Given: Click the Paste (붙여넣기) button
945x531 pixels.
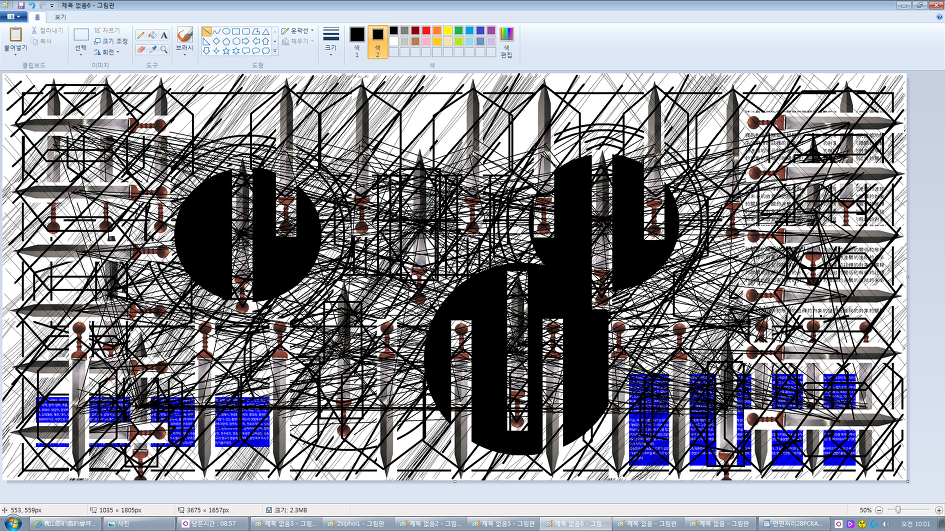Looking at the screenshot, I should click(x=15, y=40).
